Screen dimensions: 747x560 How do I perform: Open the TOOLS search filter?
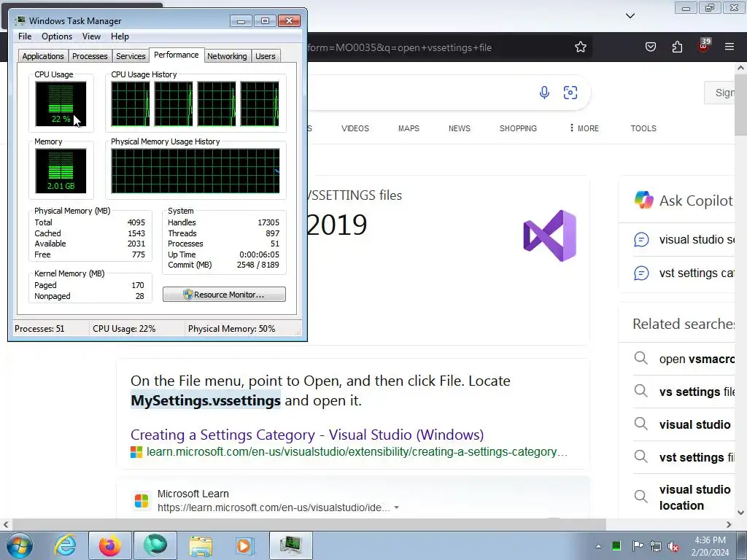pyautogui.click(x=643, y=128)
